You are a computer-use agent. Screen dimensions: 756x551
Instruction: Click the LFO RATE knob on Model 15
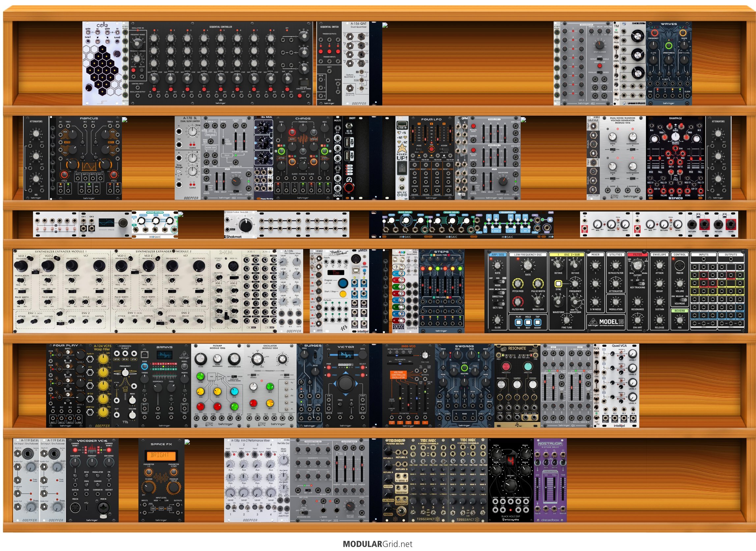click(528, 266)
